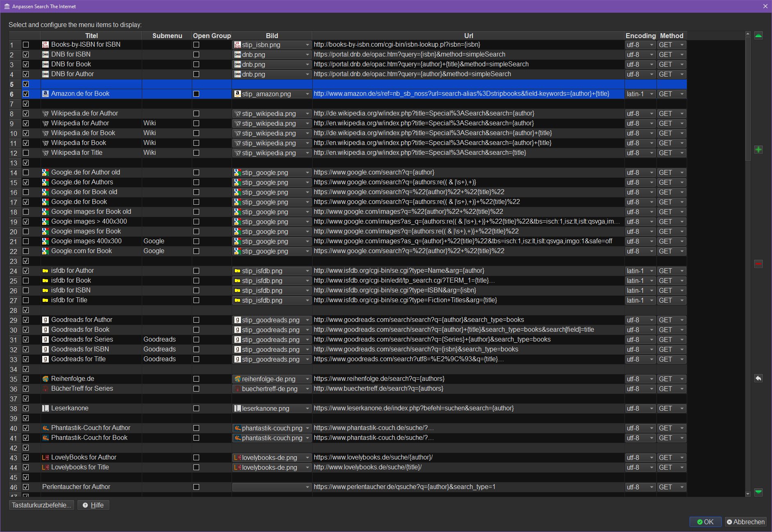Click the Goodreads for ISBN title icon
Viewport: 772px width, 532px height.
(45, 349)
